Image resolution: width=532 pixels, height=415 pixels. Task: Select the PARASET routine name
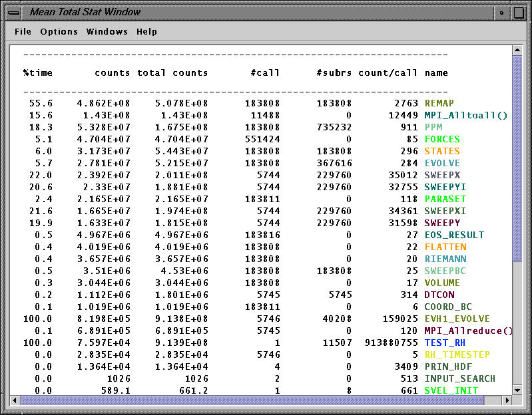(x=445, y=199)
